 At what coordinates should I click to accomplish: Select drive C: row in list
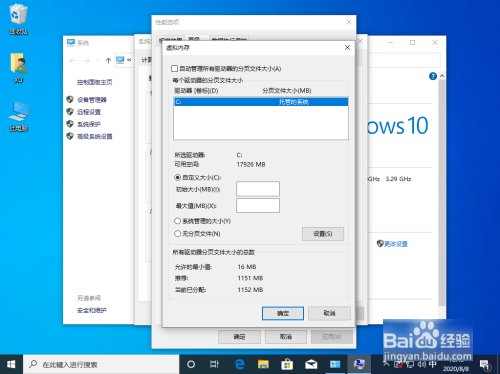(261, 102)
